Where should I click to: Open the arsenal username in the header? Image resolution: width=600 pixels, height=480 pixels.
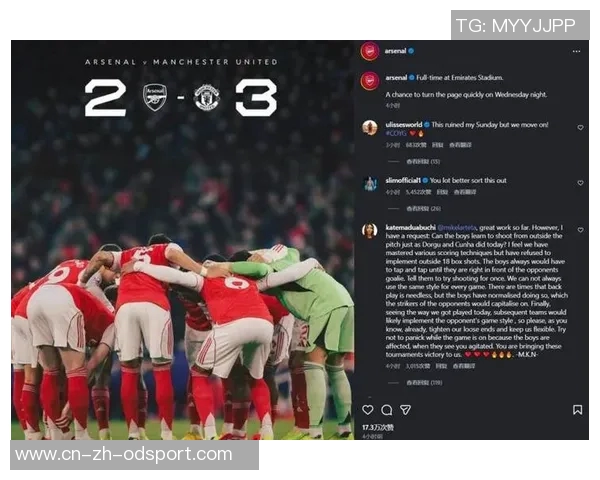coord(396,51)
